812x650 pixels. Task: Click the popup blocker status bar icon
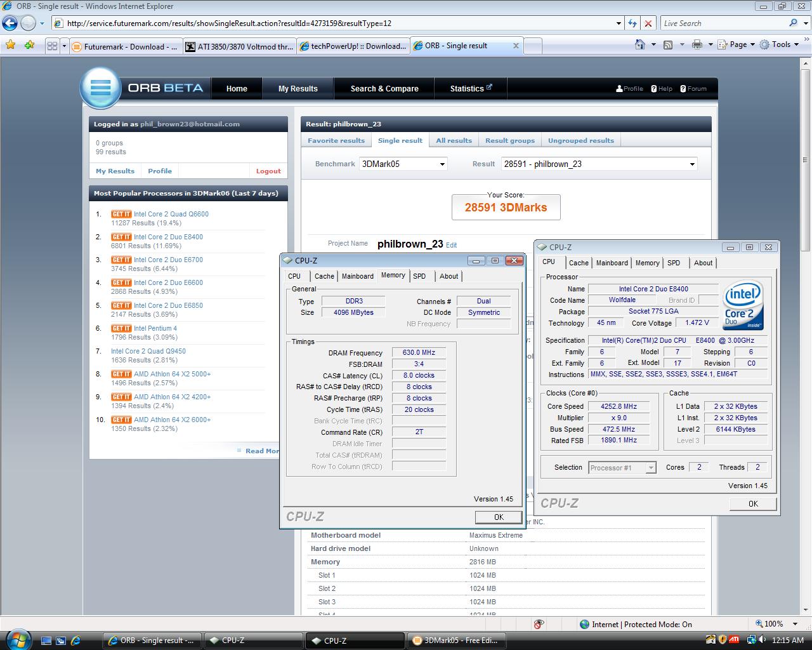pyautogui.click(x=539, y=624)
